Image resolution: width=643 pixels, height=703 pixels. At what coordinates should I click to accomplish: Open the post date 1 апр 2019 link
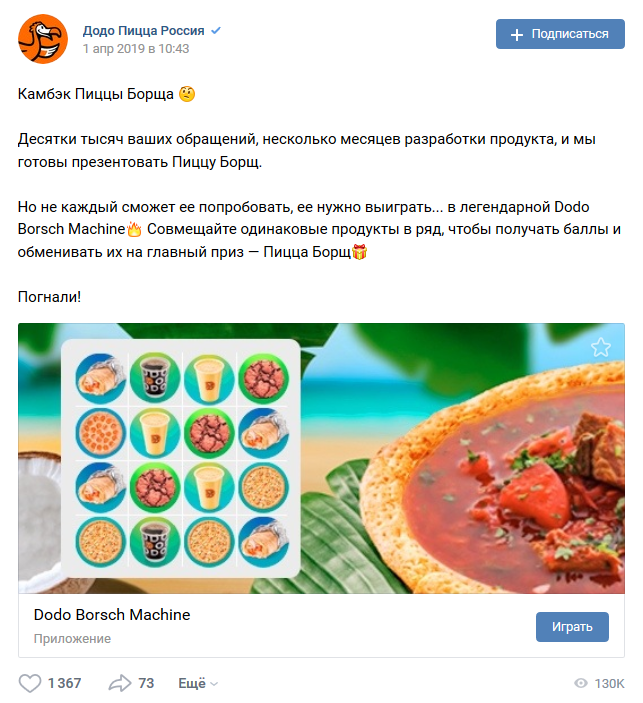(136, 48)
